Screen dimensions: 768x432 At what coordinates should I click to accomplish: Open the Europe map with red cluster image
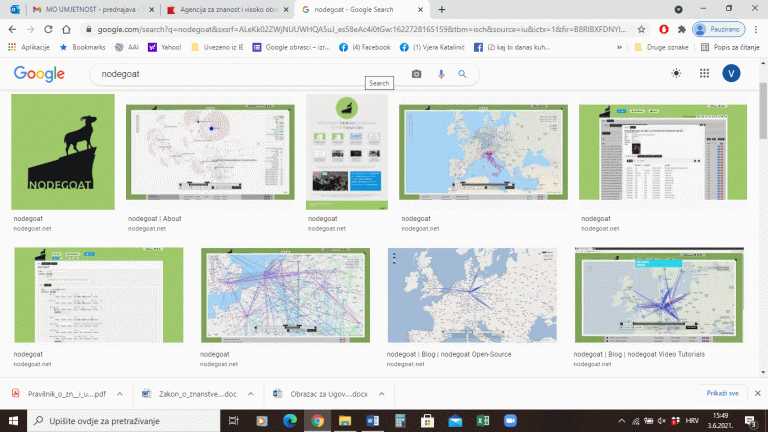point(483,152)
